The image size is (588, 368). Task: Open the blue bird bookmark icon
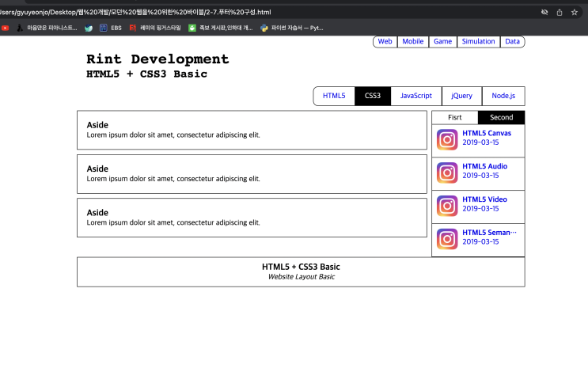pyautogui.click(x=89, y=28)
